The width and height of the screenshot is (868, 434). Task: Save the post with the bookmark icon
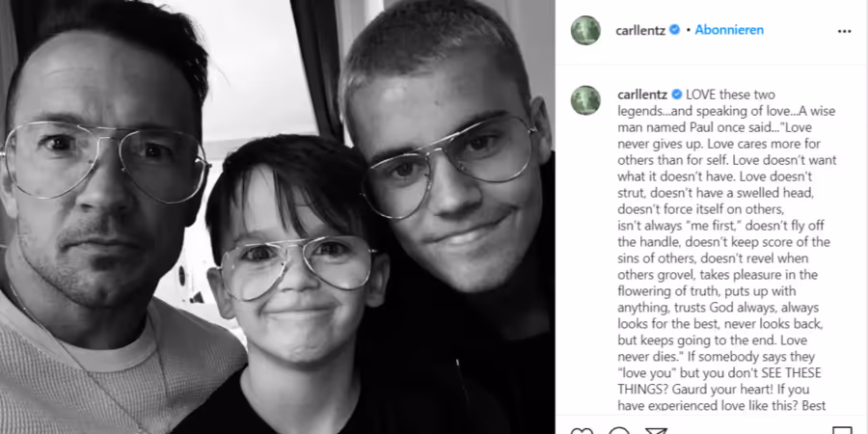tap(842, 431)
